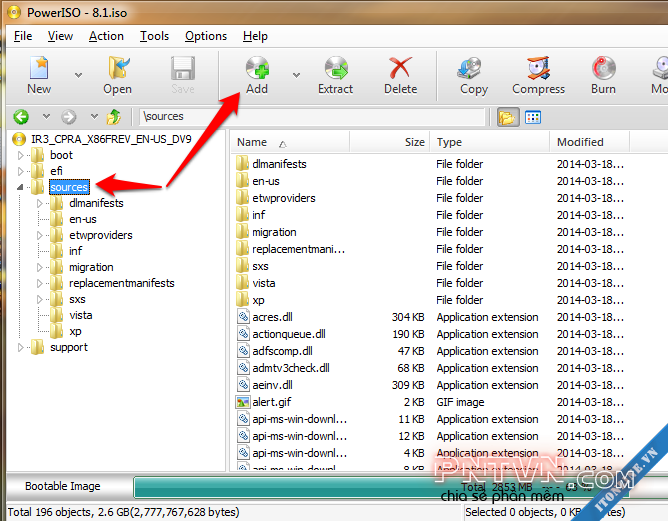Open the Add button dropdown arrow
Image resolution: width=668 pixels, height=521 pixels.
[x=297, y=75]
